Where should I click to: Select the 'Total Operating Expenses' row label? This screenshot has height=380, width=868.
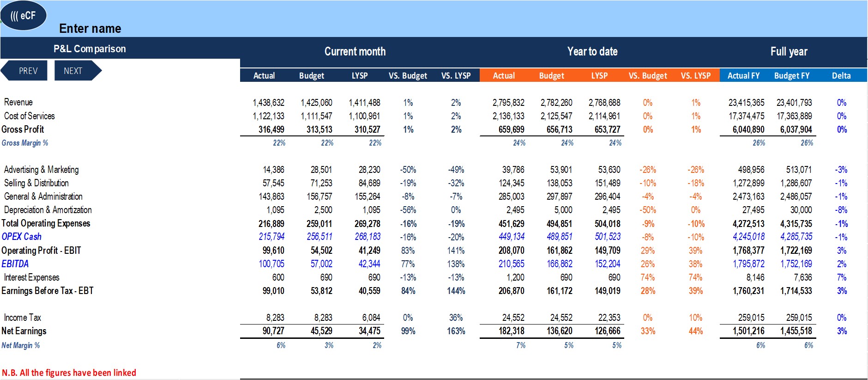pos(46,223)
